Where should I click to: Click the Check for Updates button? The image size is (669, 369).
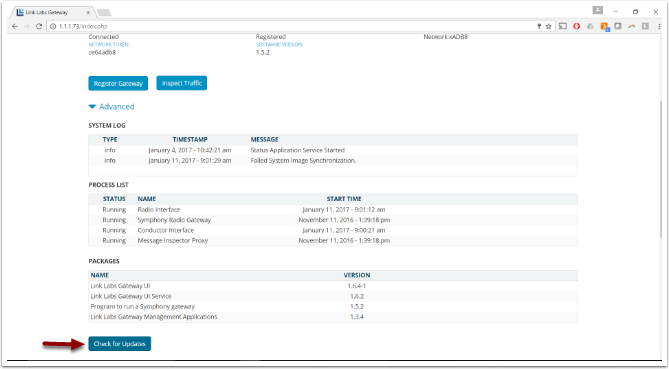[x=119, y=344]
